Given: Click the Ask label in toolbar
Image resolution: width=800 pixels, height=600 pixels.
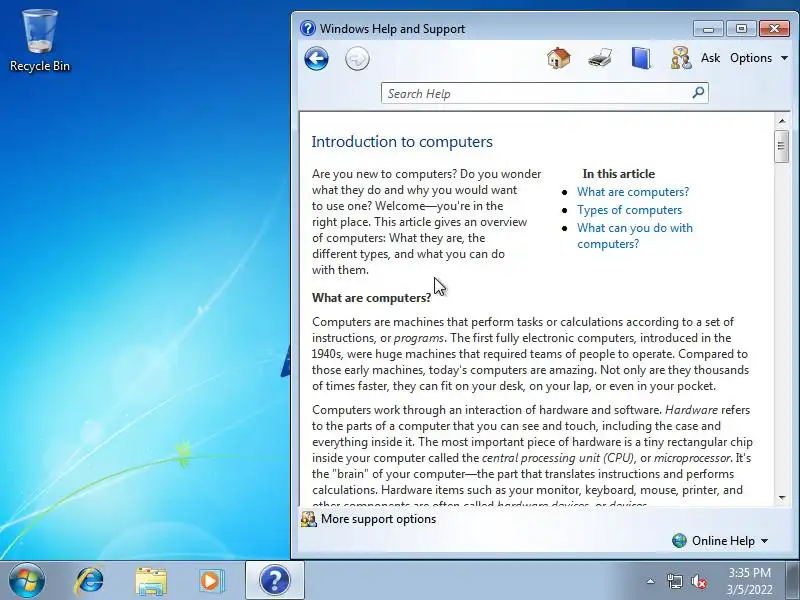Looking at the screenshot, I should (x=710, y=58).
